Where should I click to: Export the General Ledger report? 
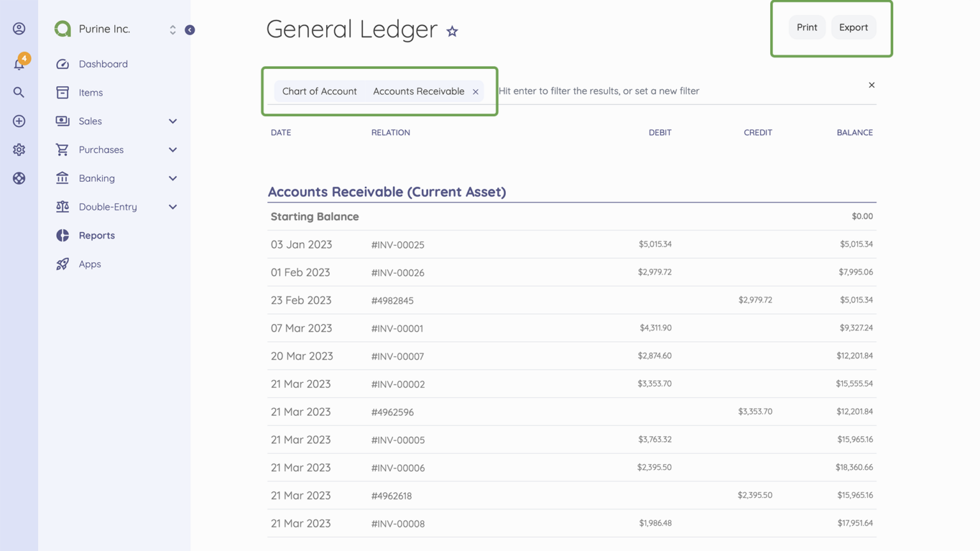pyautogui.click(x=854, y=27)
